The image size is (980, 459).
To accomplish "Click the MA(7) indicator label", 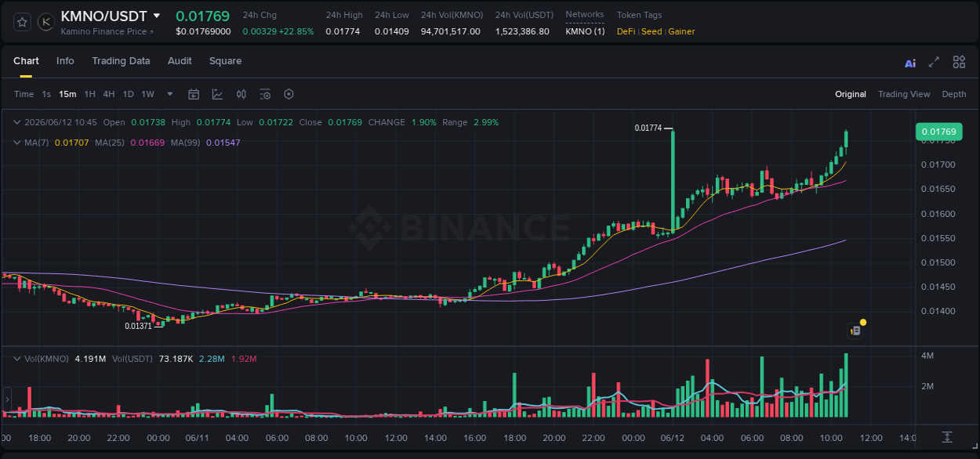I will tap(36, 143).
